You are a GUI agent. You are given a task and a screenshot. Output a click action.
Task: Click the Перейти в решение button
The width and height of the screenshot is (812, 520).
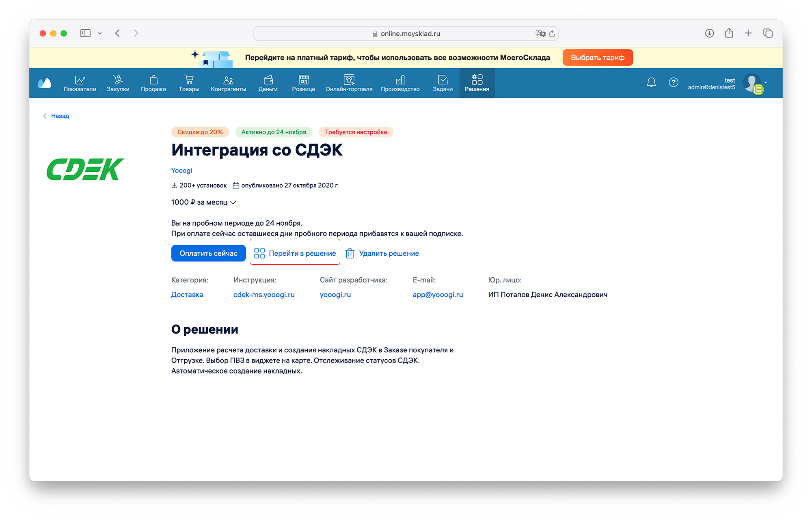pyautogui.click(x=295, y=253)
